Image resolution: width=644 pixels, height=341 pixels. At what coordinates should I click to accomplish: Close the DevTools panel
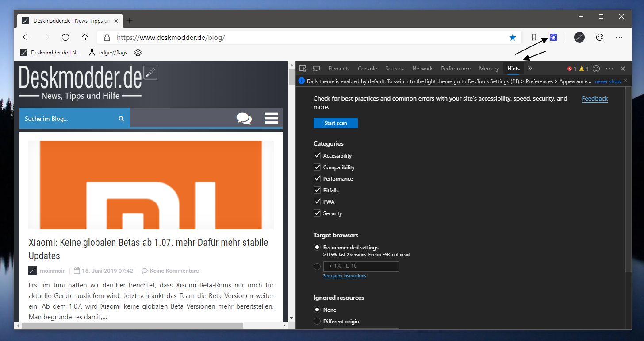pyautogui.click(x=623, y=69)
